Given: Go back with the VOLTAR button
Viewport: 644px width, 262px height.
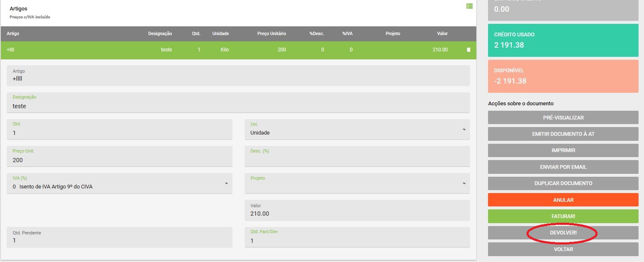Looking at the screenshot, I should [563, 249].
